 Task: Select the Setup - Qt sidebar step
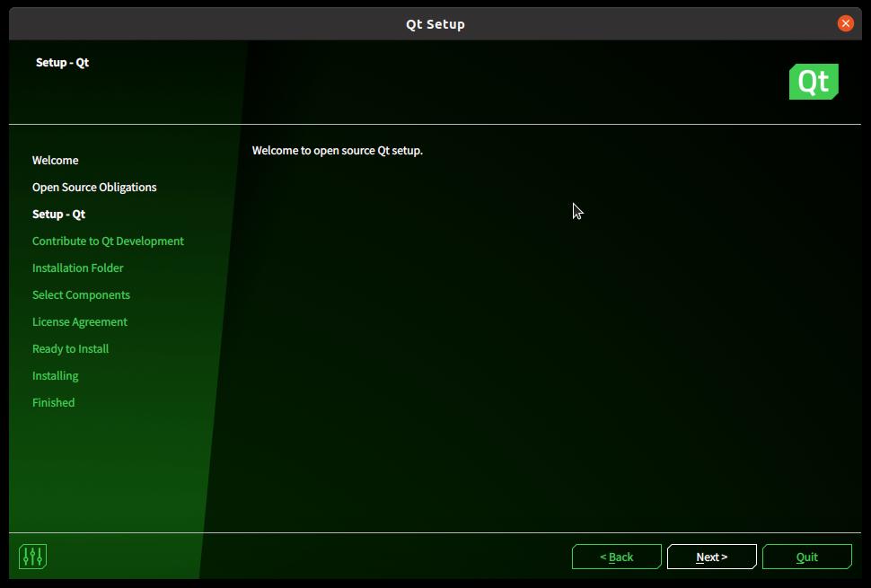(x=59, y=215)
